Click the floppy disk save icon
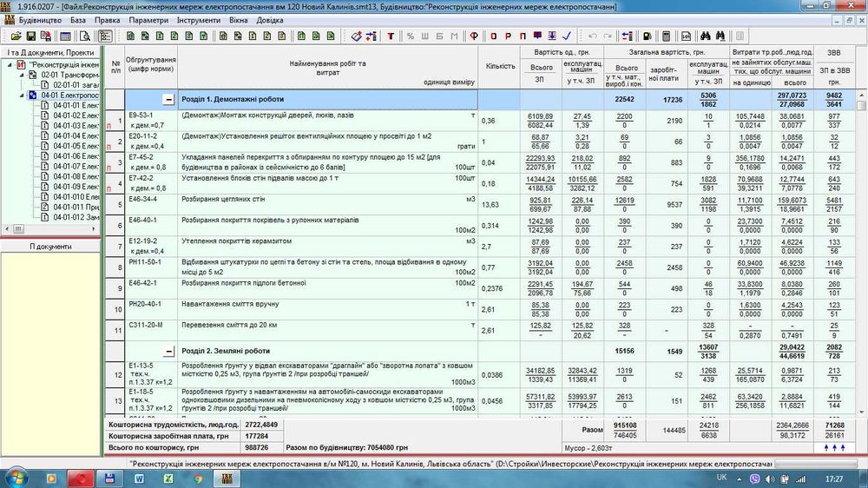 point(31,36)
